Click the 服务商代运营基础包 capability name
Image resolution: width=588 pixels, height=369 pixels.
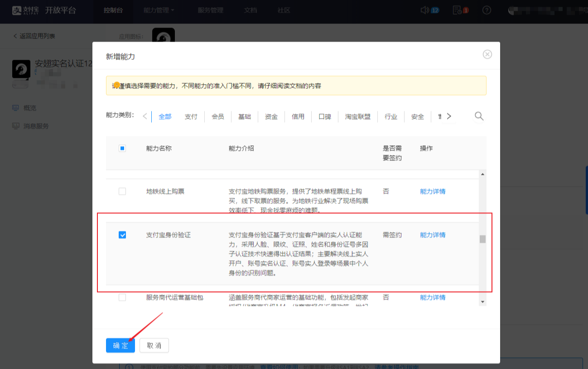click(175, 297)
